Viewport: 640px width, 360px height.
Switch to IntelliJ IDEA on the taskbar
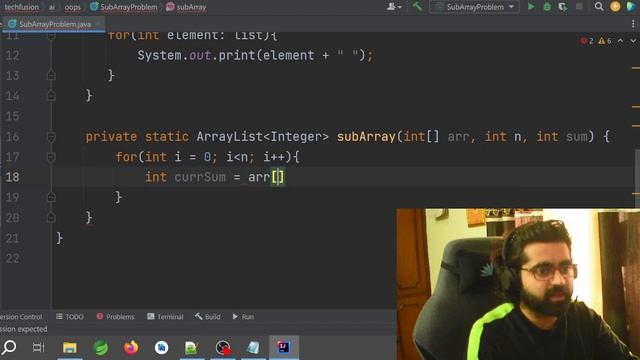coord(284,347)
